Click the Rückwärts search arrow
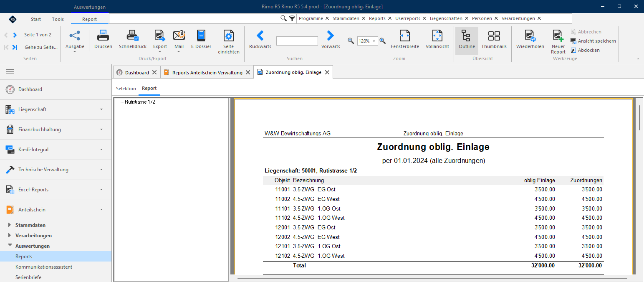 coord(260,36)
